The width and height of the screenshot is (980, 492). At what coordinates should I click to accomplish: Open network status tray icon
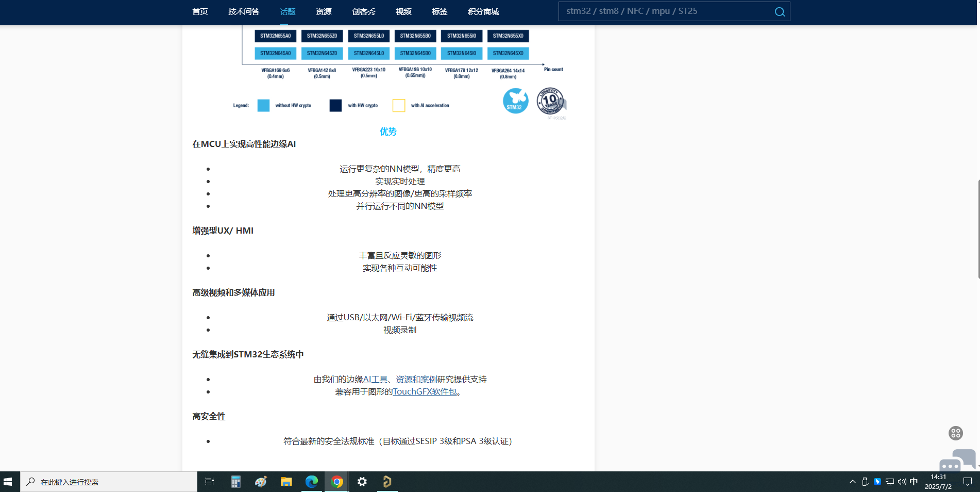890,482
